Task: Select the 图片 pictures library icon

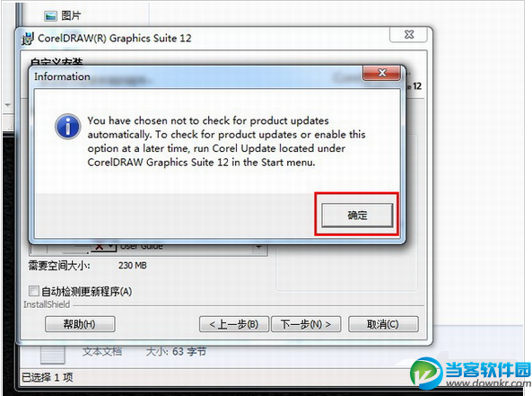Action: pyautogui.click(x=50, y=15)
